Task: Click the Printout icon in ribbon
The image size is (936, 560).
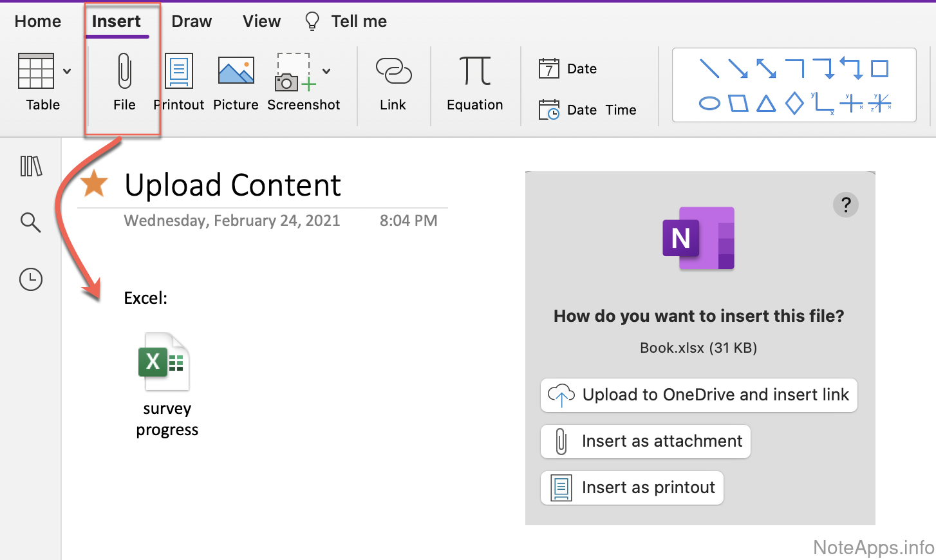Action: (x=179, y=71)
